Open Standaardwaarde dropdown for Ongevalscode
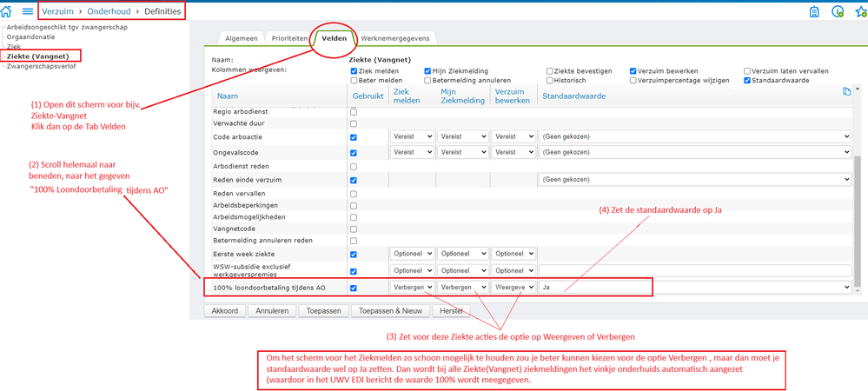Screen dimensions: 868x391 pyautogui.click(x=695, y=152)
